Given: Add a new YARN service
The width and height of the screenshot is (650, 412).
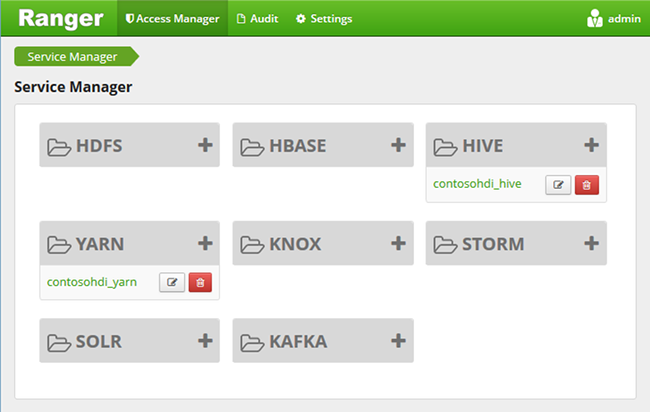Looking at the screenshot, I should (x=205, y=243).
